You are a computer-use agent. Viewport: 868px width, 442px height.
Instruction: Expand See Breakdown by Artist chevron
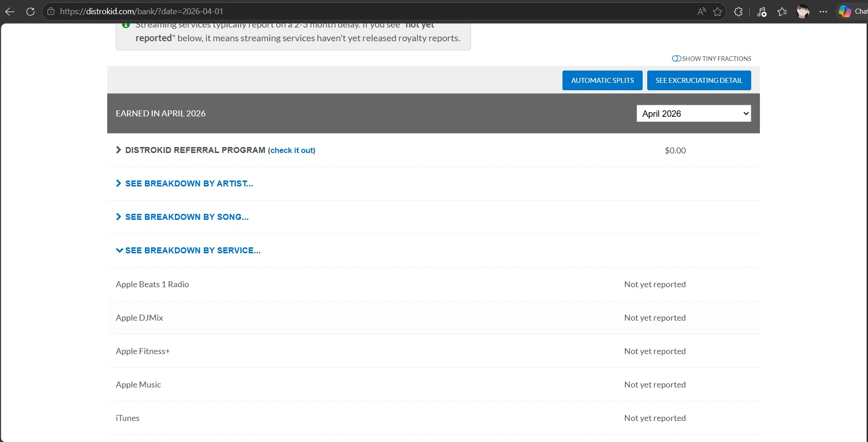pyautogui.click(x=119, y=183)
